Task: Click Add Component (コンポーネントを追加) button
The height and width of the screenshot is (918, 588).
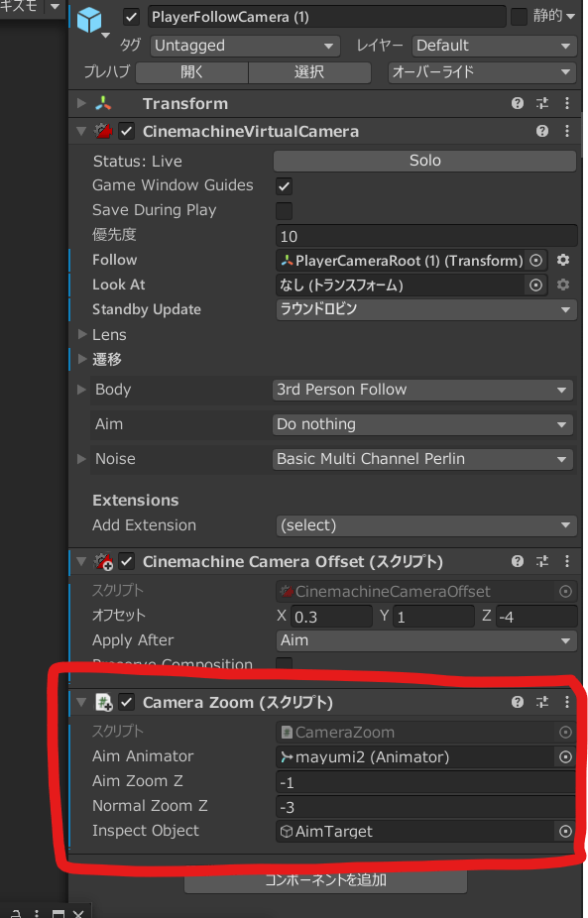Action: click(x=325, y=879)
